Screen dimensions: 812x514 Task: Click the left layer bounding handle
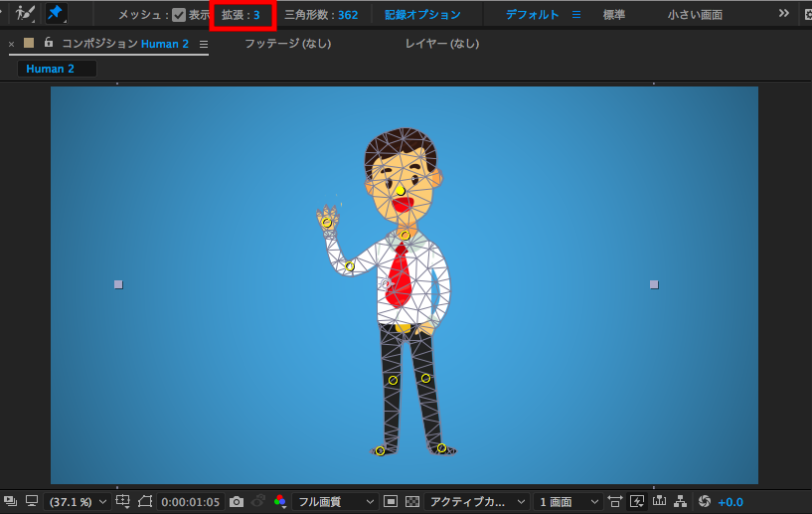(118, 284)
